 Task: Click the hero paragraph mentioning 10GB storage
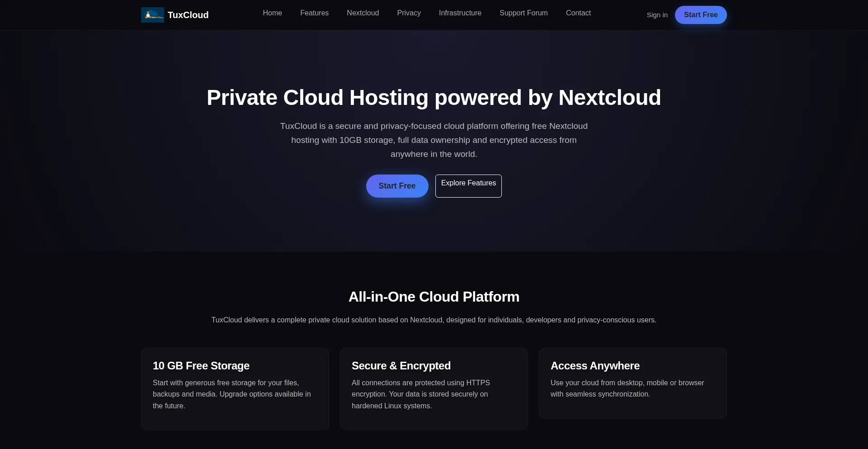click(434, 140)
